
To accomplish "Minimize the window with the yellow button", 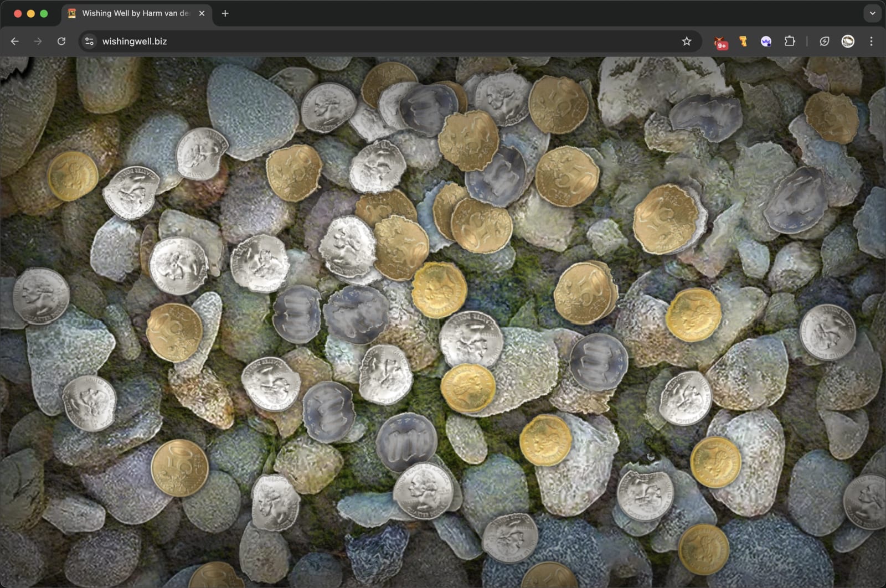I will (x=31, y=13).
